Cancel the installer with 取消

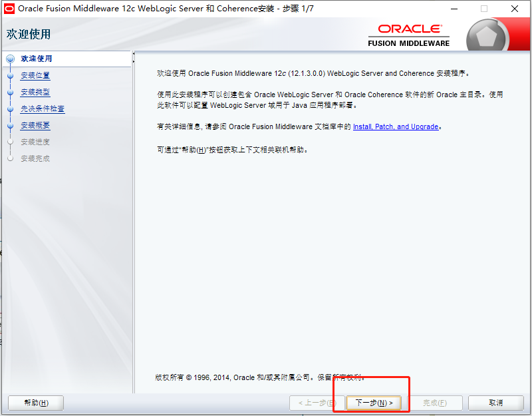(x=495, y=403)
